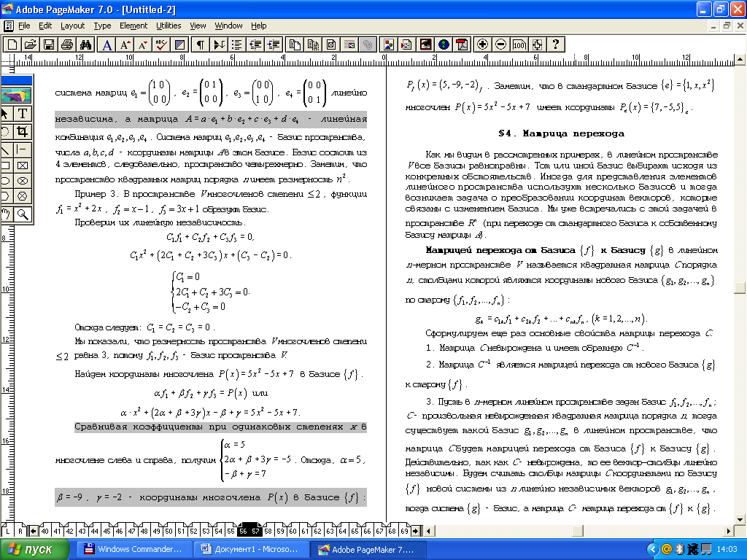Go to page 62 tab
747x560 pixels.
click(318, 531)
